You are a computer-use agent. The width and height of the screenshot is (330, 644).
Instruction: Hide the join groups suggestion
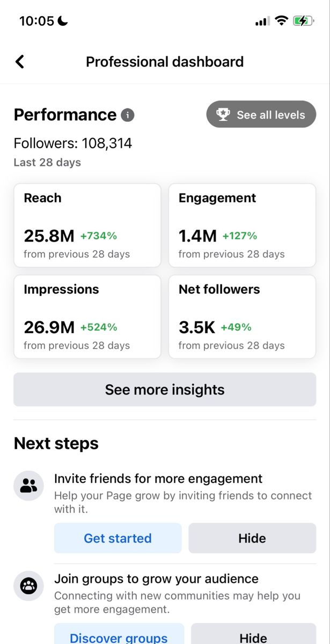click(x=253, y=635)
